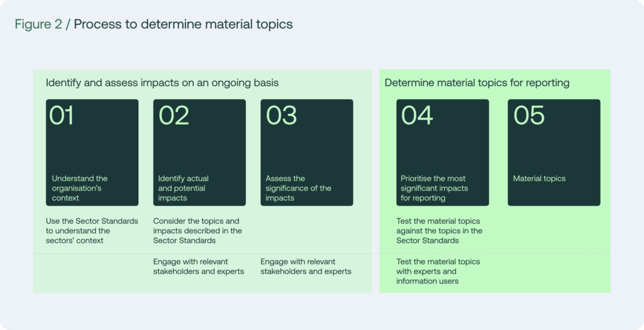Screen dimensions: 644x330
Task: Click 'Determine material topics for reporting' heading
Action: click(477, 84)
